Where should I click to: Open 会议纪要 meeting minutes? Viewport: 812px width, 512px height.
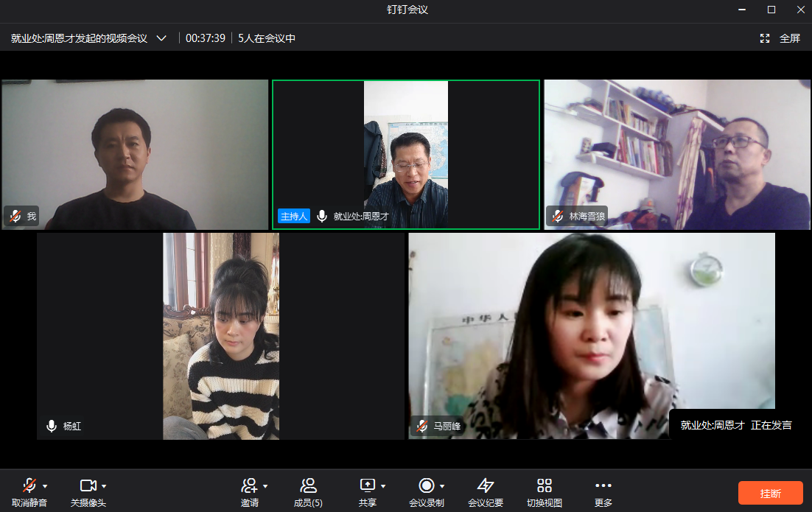coord(486,485)
